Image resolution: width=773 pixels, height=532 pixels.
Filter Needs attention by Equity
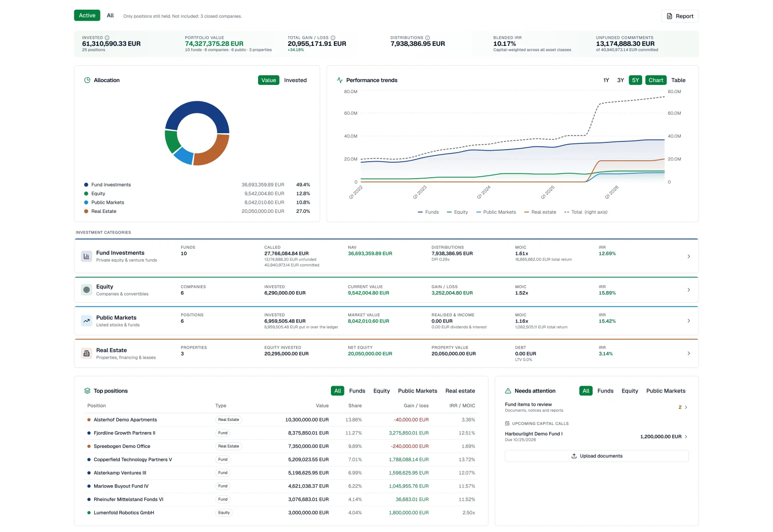630,391
